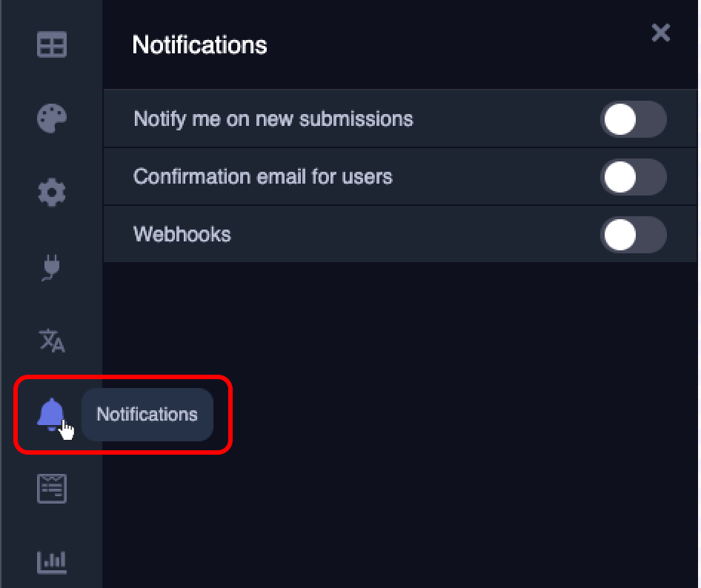Viewport: 701px width, 588px height.
Task: Select the Notifications tooltip label
Action: coord(146,415)
